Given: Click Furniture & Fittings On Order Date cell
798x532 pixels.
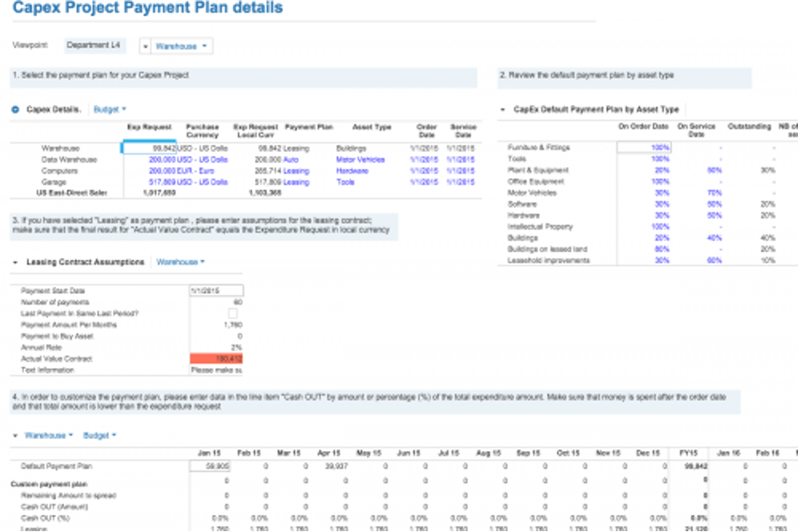Looking at the screenshot, I should (x=644, y=147).
